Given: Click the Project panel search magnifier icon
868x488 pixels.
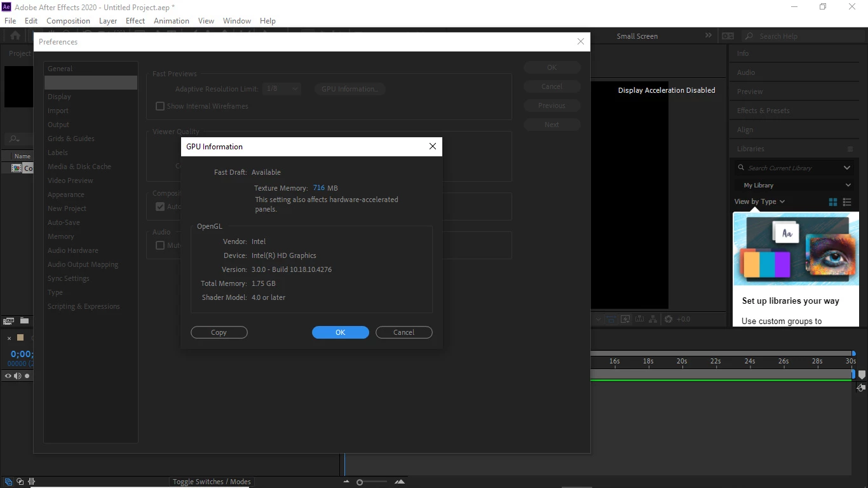Looking at the screenshot, I should click(x=13, y=139).
